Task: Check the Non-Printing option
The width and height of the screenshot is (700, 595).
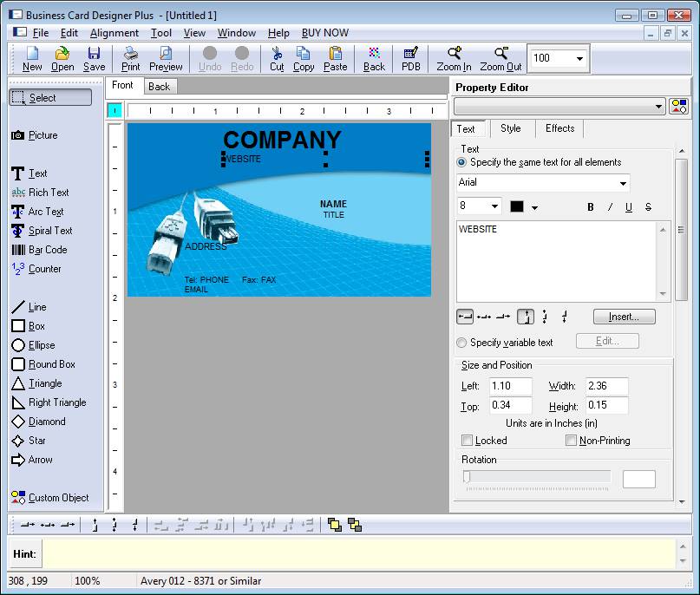Action: coord(571,440)
